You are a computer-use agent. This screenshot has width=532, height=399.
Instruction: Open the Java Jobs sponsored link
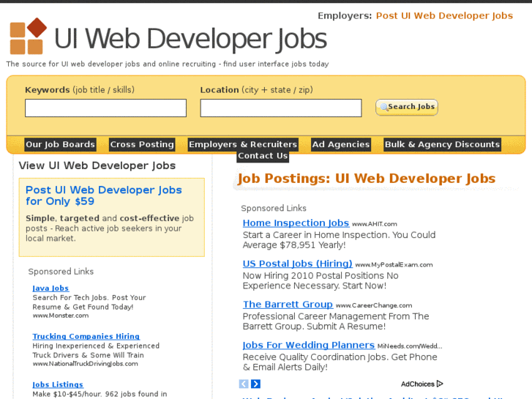pos(50,288)
